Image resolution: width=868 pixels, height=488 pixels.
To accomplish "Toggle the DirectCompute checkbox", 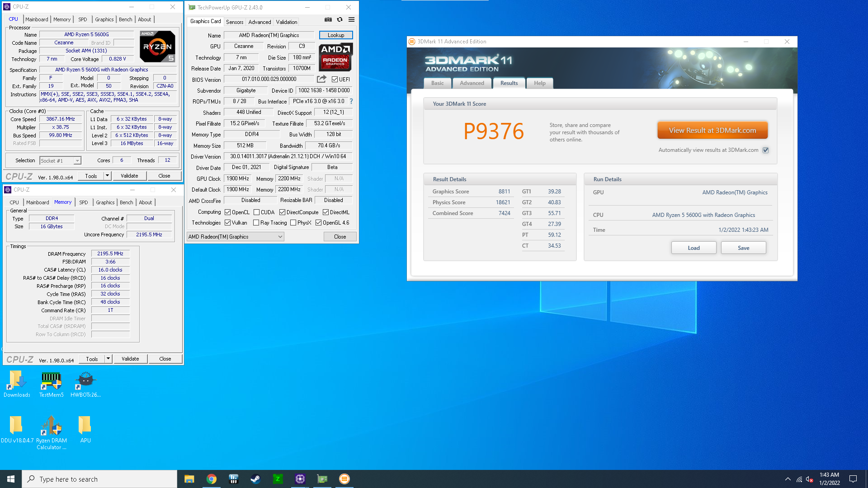I will pos(282,212).
